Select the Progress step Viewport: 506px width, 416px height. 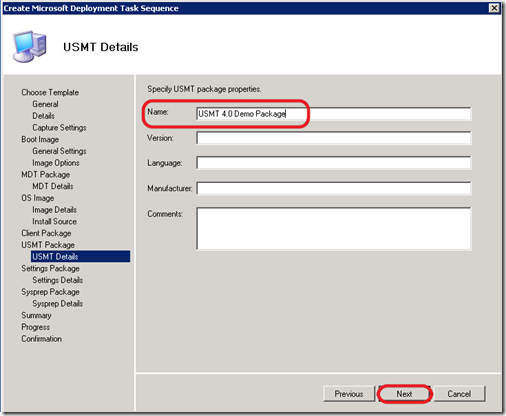[x=36, y=327]
